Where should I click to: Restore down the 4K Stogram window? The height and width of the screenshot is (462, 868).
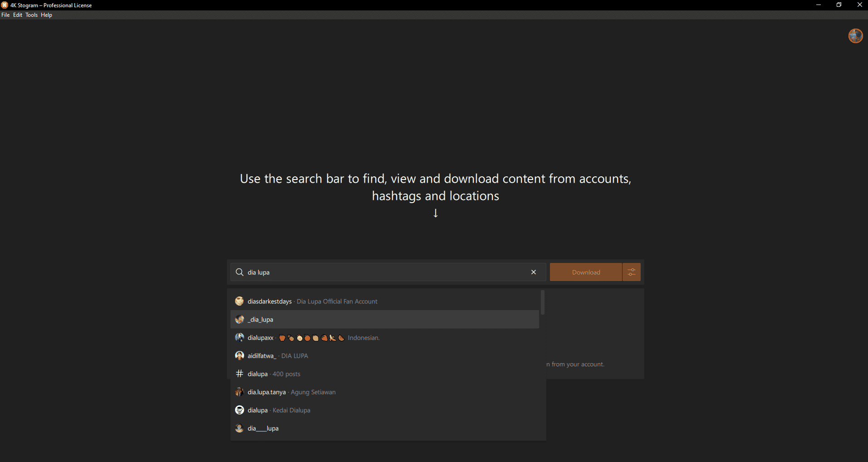coord(839,5)
